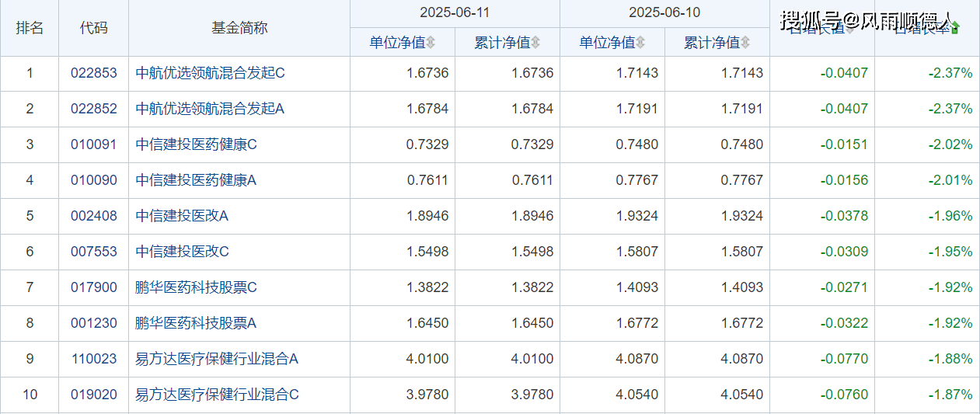Sort by 2025-06-11 累计净值 arrow icon
The height and width of the screenshot is (414, 980).
pyautogui.click(x=535, y=43)
